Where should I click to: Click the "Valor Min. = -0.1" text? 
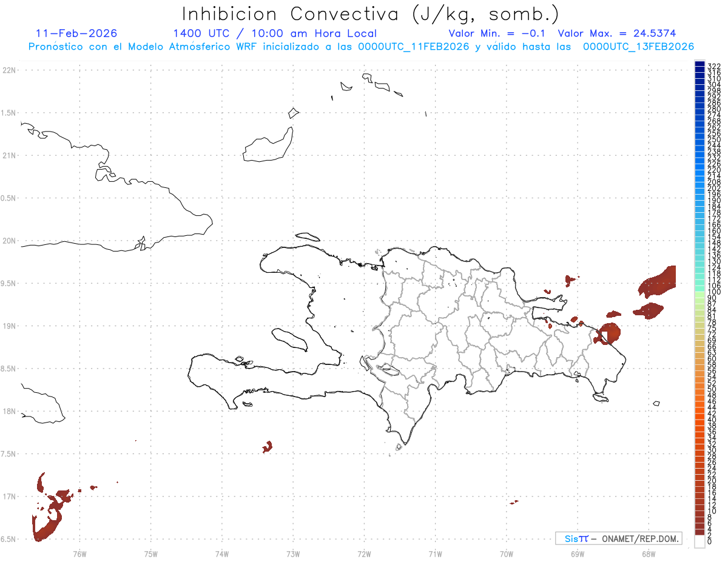tap(498, 33)
